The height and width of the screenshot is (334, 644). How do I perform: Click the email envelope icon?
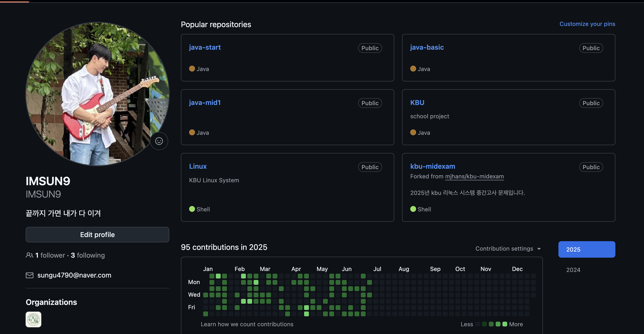click(30, 275)
